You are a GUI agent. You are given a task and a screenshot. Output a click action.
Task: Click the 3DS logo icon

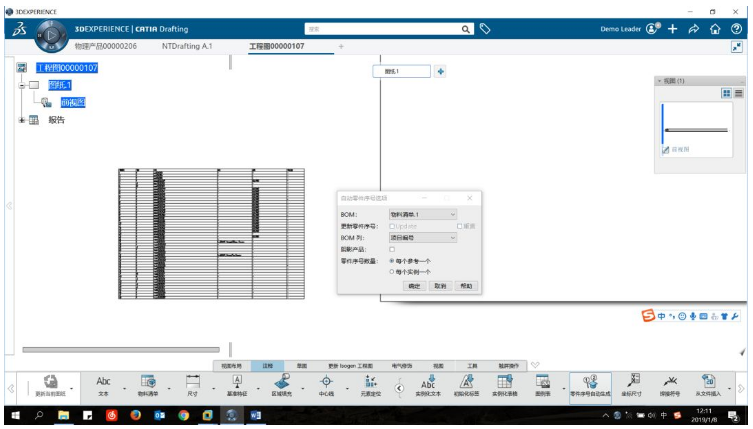click(x=20, y=30)
